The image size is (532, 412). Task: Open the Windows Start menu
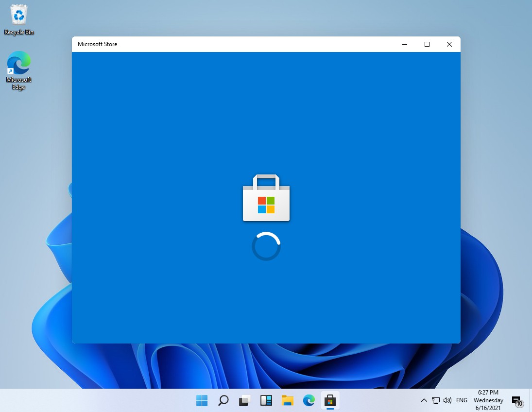pos(202,400)
